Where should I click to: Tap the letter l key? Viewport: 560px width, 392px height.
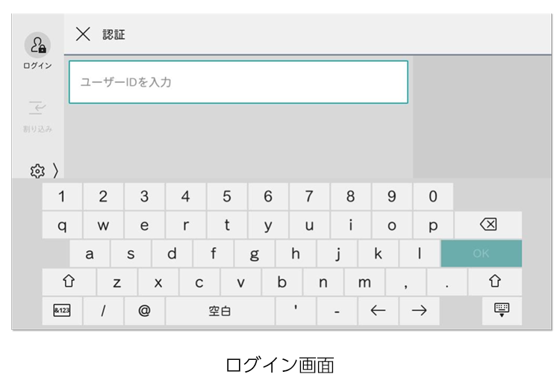pos(420,253)
